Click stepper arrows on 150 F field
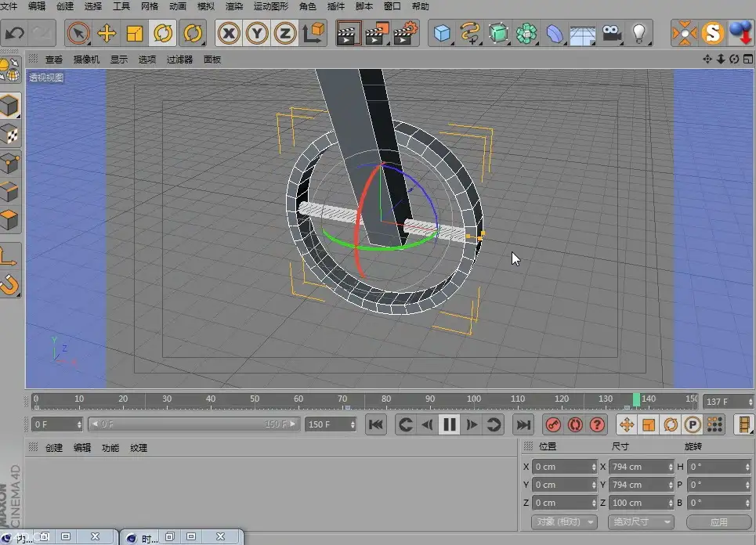This screenshot has width=756, height=545. click(x=353, y=424)
